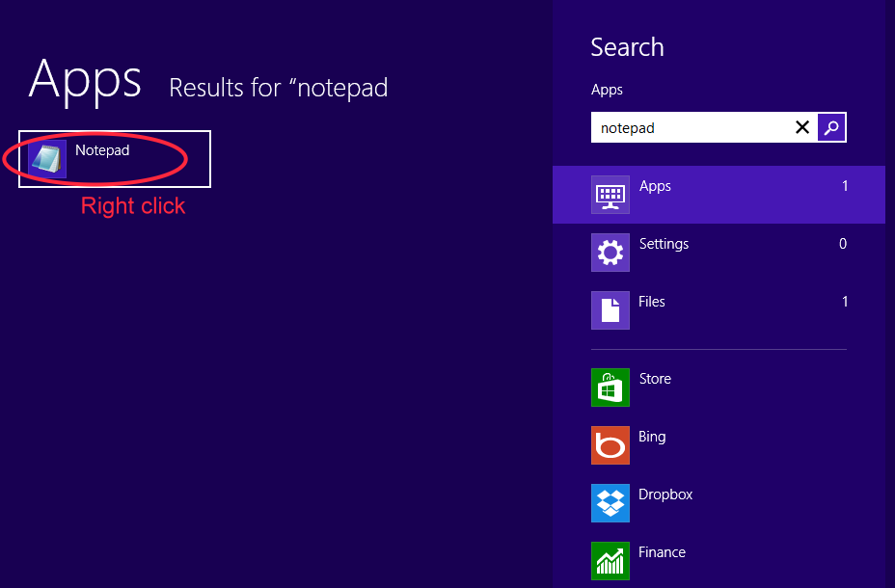Clear the search box with the X
Screen dimensions: 895x588
(802, 127)
